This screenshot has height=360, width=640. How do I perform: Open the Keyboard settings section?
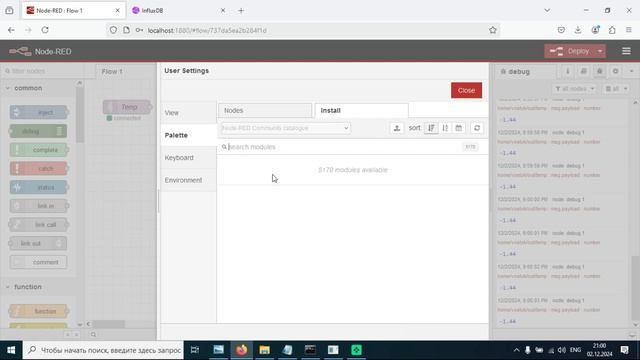click(x=188, y=158)
